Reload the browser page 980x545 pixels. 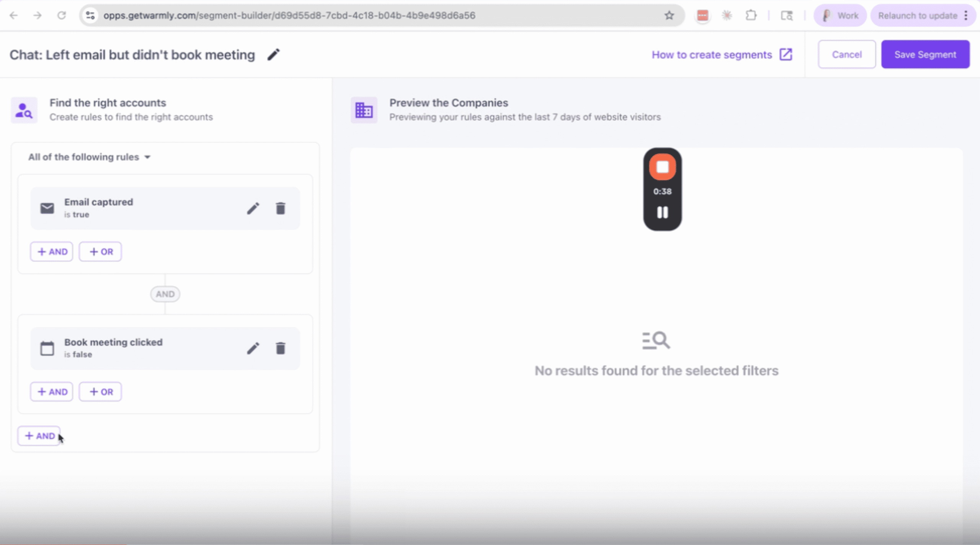pyautogui.click(x=62, y=15)
